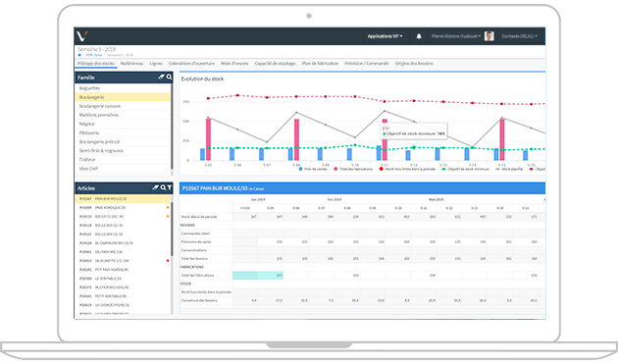Open the Prévision / Commande tab

[367, 64]
